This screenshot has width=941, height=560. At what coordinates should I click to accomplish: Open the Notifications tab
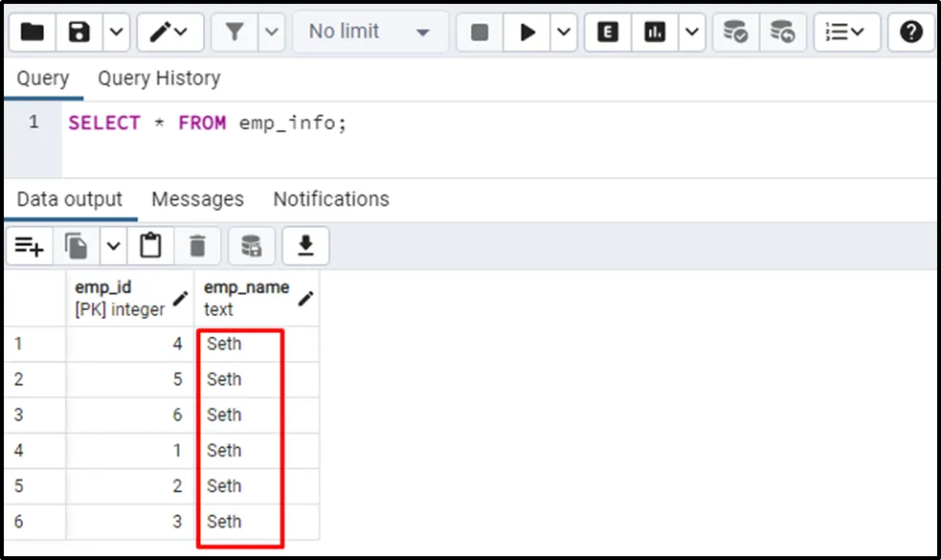pos(331,199)
